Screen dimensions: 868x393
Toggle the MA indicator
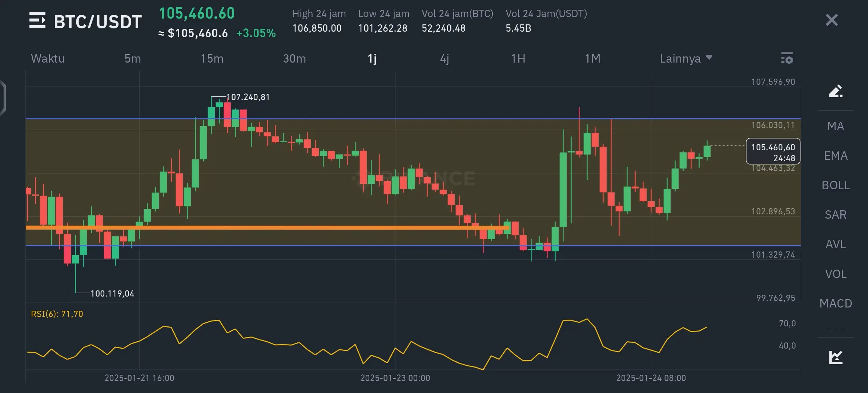coord(835,126)
